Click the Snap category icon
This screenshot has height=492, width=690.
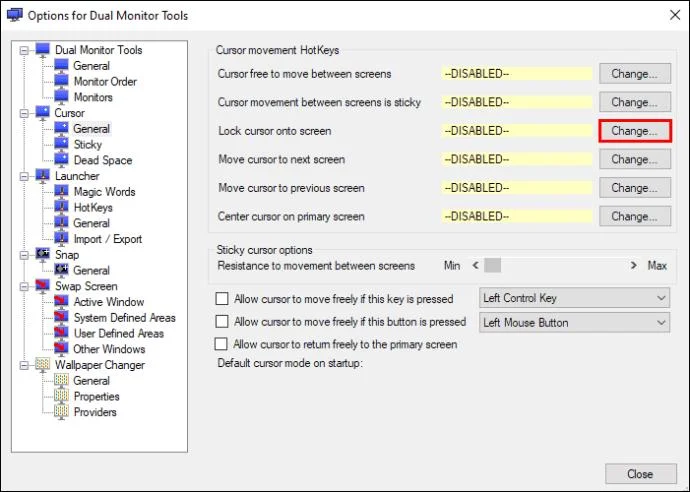[x=43, y=254]
